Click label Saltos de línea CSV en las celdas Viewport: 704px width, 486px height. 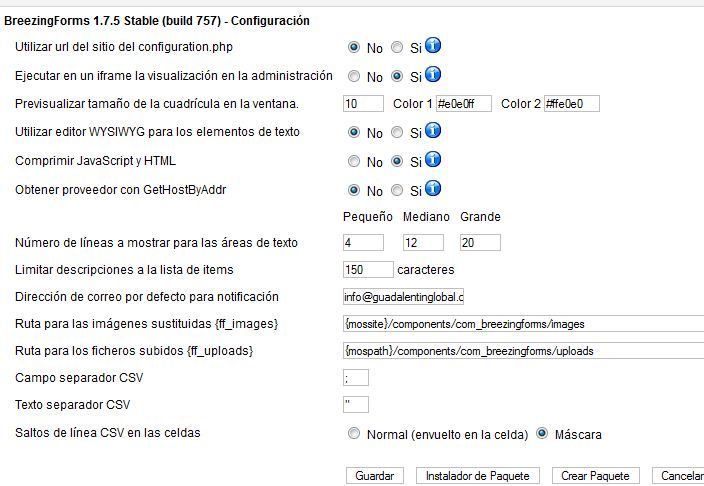pyautogui.click(x=108, y=433)
